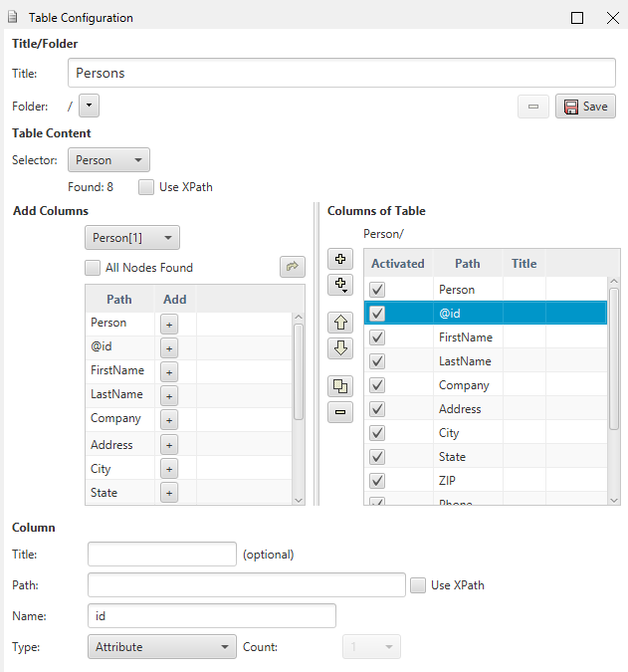
Task: Click the plus button beside FirstName
Action: [169, 371]
